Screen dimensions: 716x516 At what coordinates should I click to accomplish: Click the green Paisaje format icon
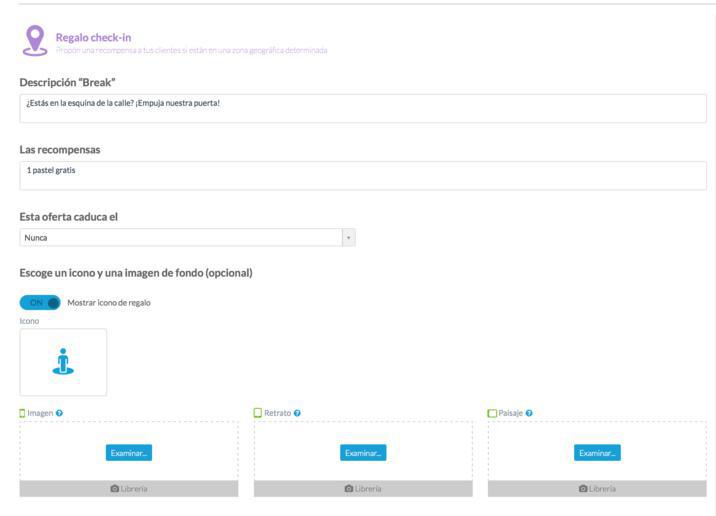492,413
